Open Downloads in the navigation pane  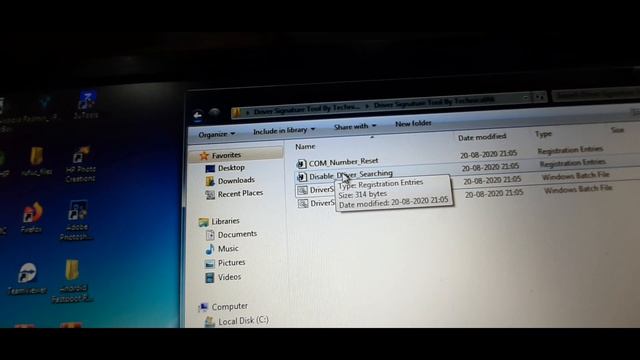coord(230,180)
